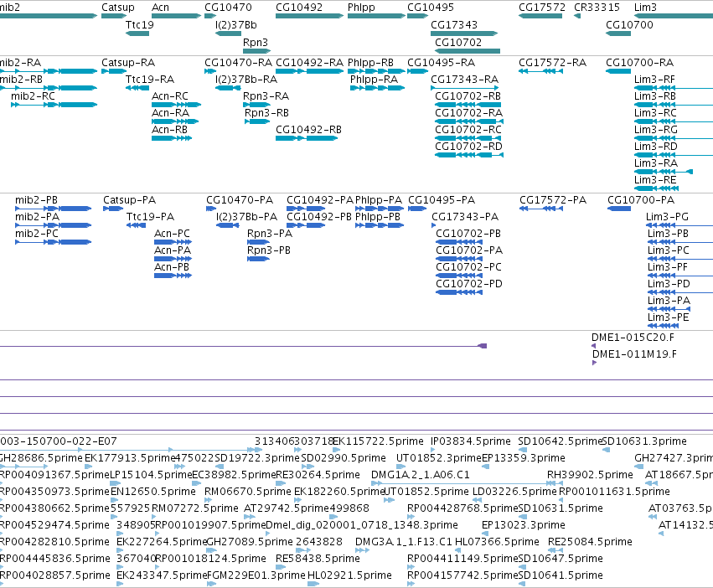This screenshot has height=588, width=713.
Task: Select the Lim3-RF transcript
Action: 674,88
